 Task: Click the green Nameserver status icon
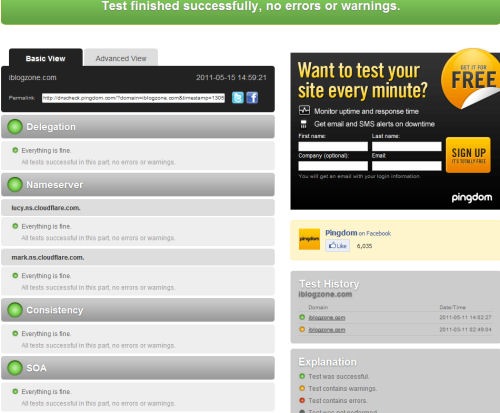click(15, 184)
